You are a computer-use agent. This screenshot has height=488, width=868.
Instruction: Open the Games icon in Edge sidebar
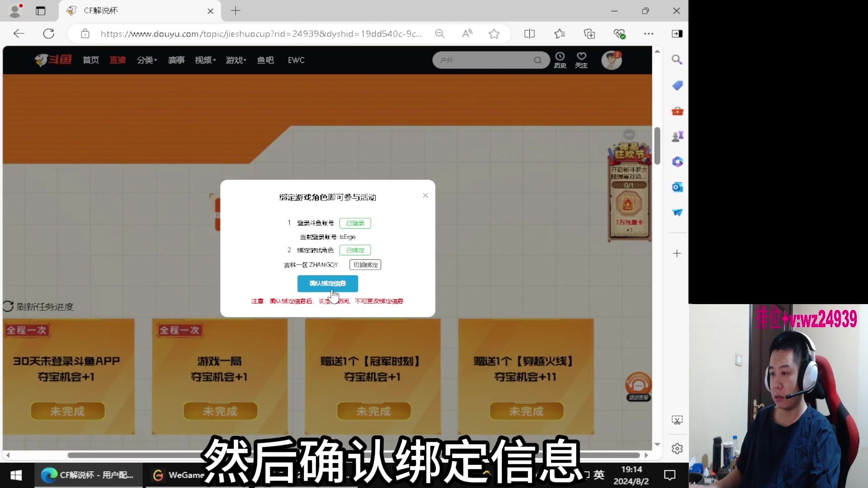[x=677, y=136]
